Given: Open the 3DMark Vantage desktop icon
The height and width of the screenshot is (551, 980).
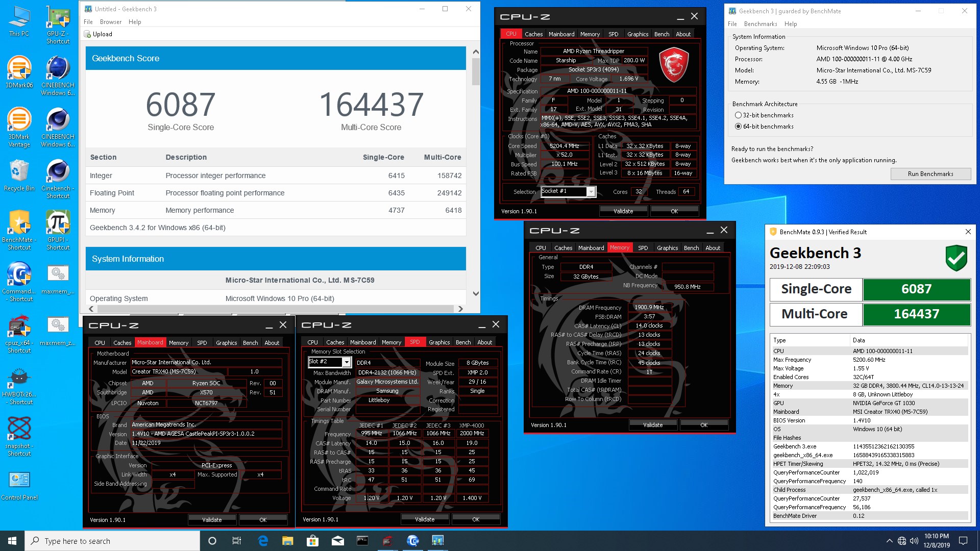Looking at the screenshot, I should pyautogui.click(x=19, y=128).
